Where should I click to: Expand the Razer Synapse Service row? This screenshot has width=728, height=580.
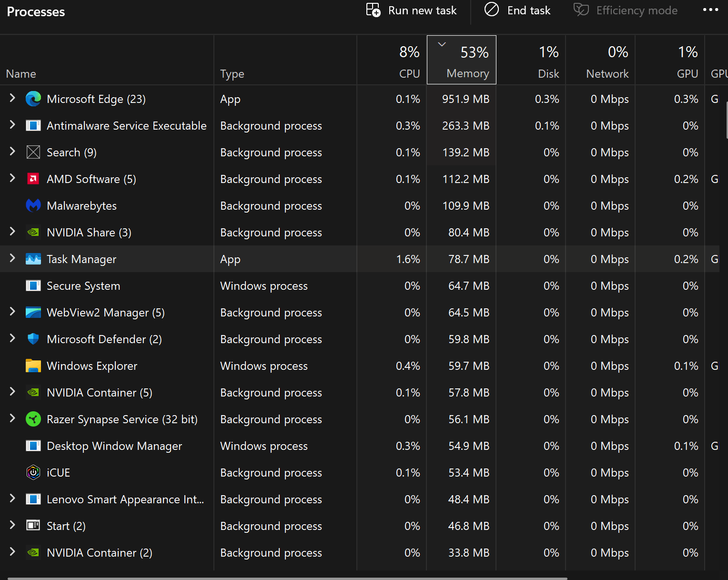point(12,418)
